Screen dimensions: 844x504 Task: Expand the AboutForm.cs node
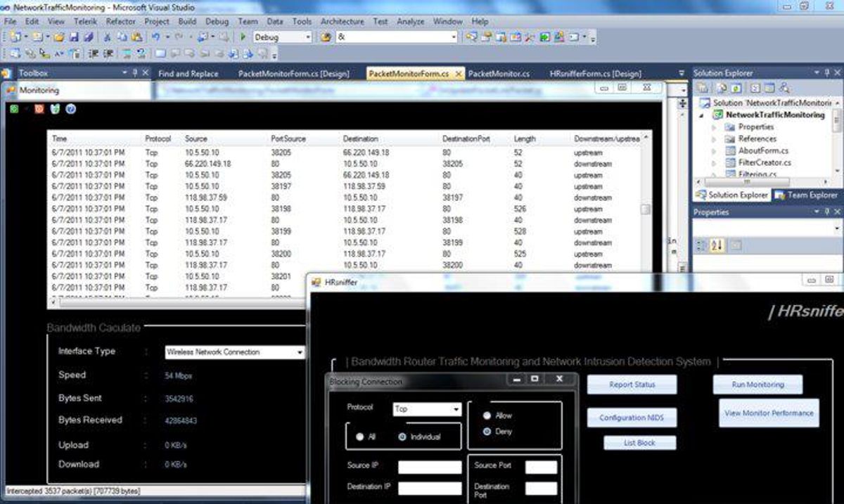click(715, 151)
